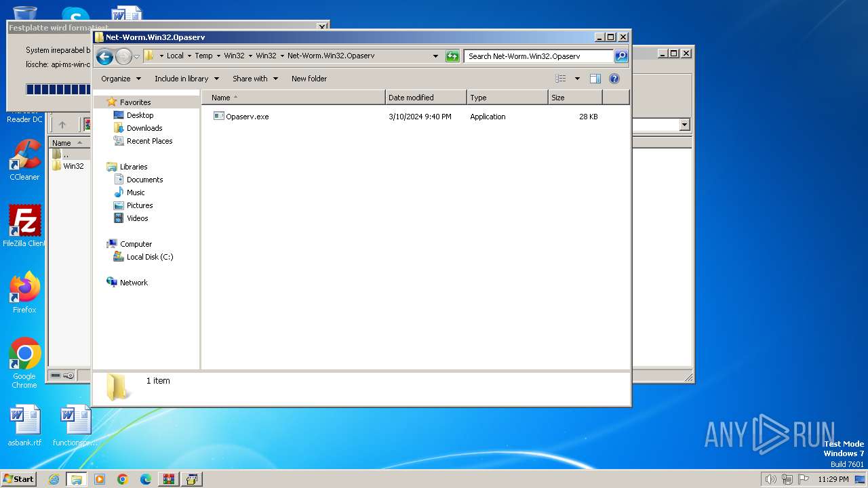The height and width of the screenshot is (488, 868).
Task: Open the recent pages arrow beside the forward button
Action: [x=136, y=56]
